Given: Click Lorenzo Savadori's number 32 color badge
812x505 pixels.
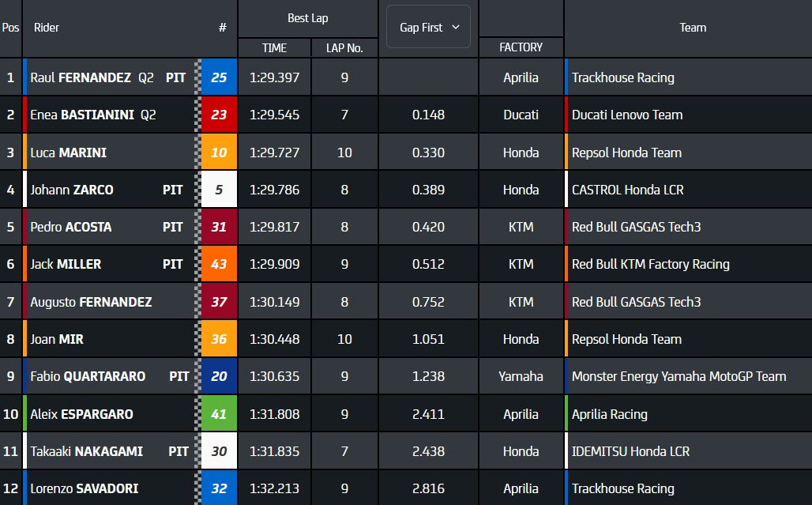Looking at the screenshot, I should click(x=219, y=488).
